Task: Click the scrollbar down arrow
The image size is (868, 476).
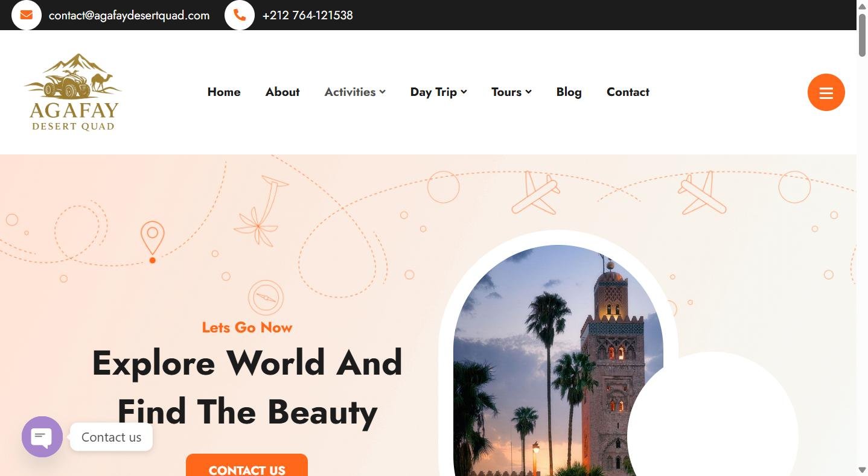Action: point(863,470)
